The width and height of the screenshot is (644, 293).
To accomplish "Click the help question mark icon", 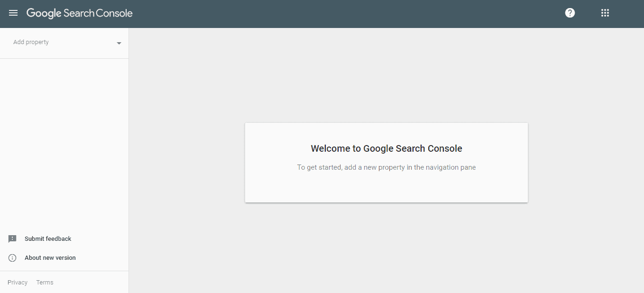I will pos(570,13).
